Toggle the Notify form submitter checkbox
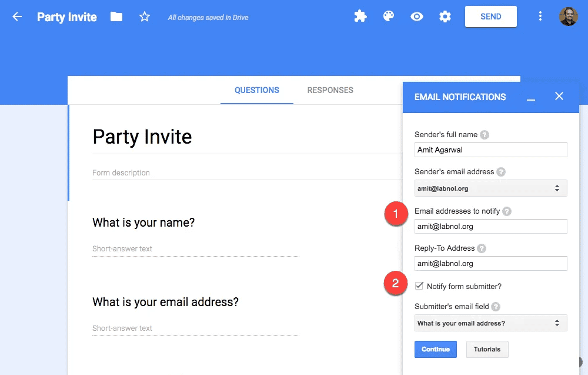The height and width of the screenshot is (375, 588). (419, 286)
